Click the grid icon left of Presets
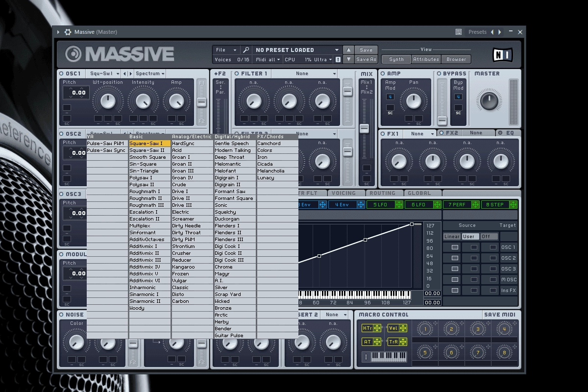 coord(459,32)
